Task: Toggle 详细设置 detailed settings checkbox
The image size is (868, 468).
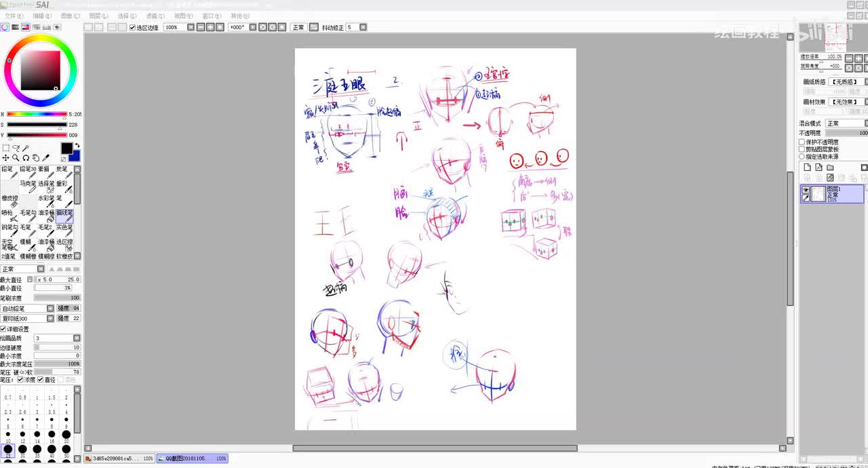Action: (3, 329)
